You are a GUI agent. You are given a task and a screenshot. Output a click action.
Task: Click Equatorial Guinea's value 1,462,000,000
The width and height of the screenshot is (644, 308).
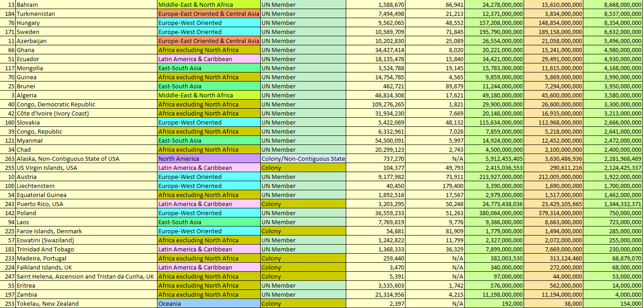tap(613, 195)
